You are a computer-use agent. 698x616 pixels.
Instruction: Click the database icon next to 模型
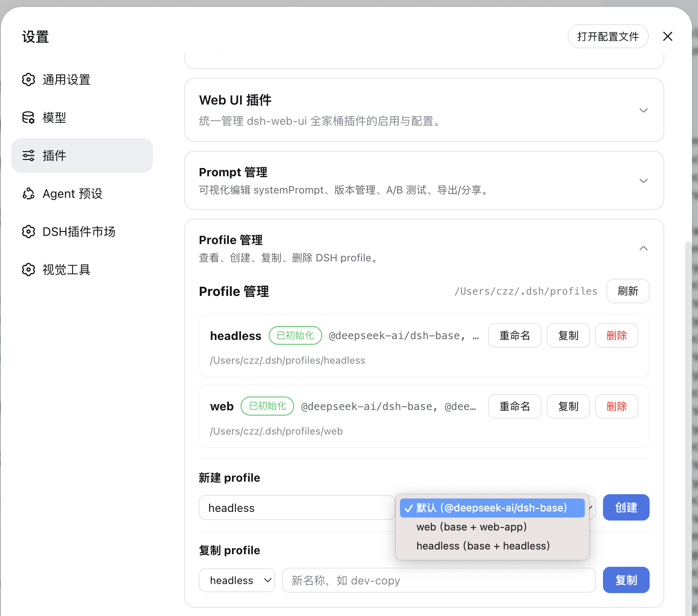(x=29, y=117)
